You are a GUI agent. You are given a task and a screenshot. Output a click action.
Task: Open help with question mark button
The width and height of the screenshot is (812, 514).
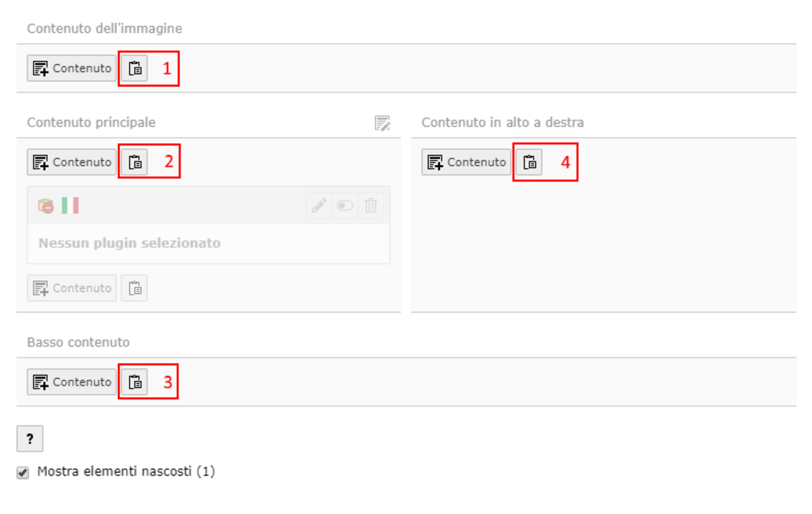30,439
